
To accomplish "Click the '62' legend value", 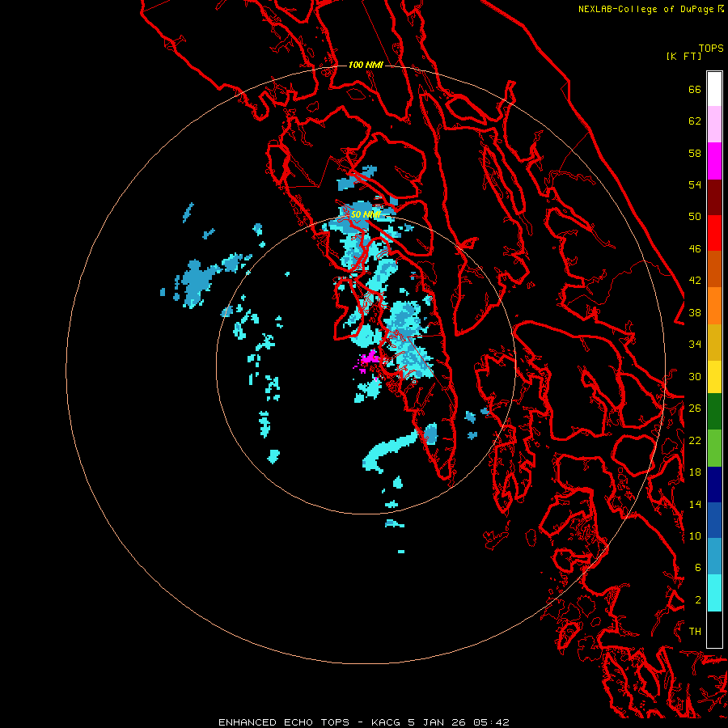I will 695,121.
